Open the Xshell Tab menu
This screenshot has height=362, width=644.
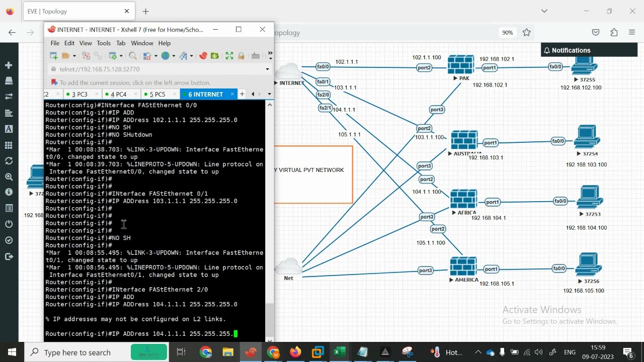(x=121, y=43)
